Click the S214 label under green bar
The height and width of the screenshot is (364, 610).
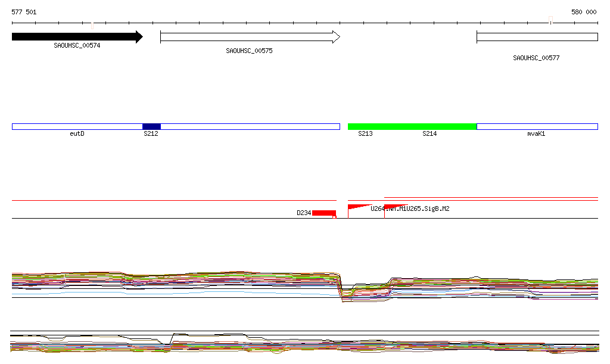pos(430,134)
